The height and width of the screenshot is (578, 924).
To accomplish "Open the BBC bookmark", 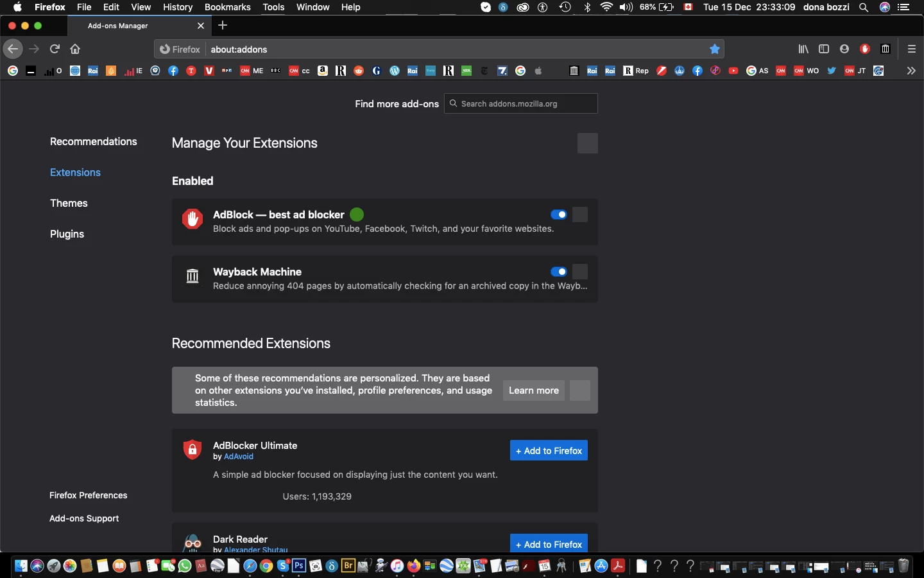I will 276,71.
